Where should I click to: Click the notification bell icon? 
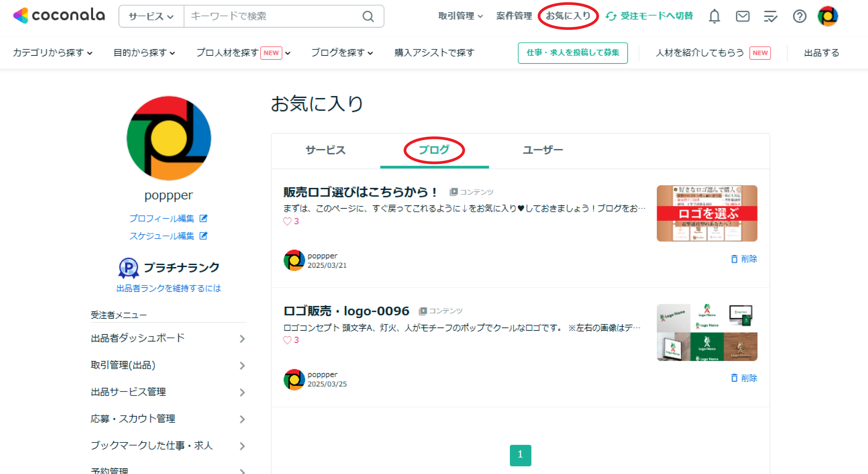click(714, 16)
